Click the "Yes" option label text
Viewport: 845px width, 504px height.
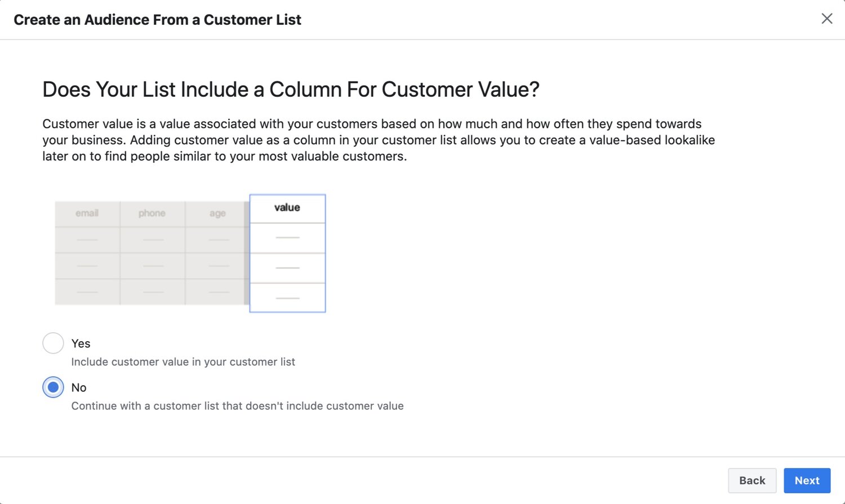click(81, 344)
